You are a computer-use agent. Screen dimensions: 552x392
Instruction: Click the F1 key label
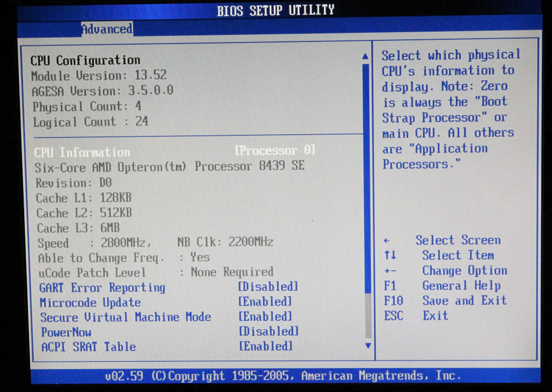pyautogui.click(x=390, y=286)
